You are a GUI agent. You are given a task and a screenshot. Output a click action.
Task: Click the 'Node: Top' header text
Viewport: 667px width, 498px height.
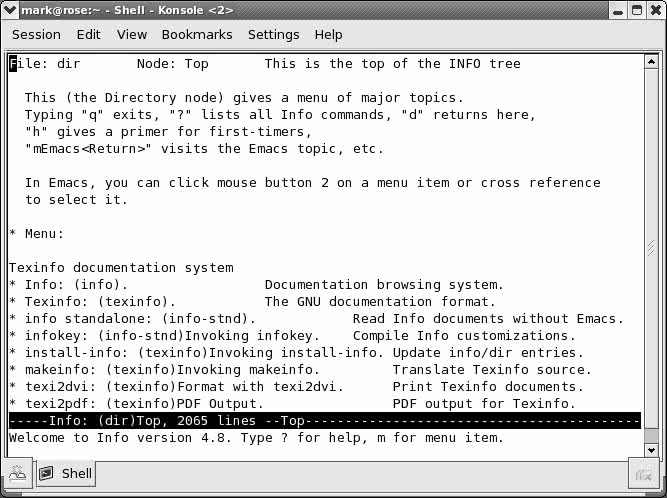pos(173,64)
